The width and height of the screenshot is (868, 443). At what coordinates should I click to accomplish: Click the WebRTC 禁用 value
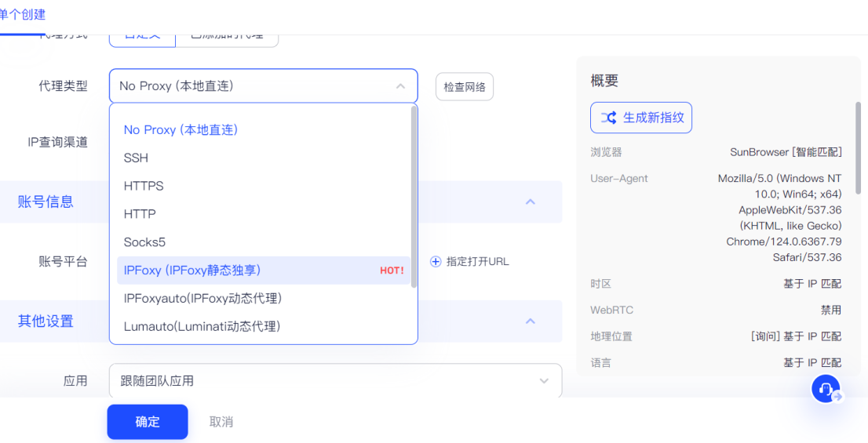(x=831, y=310)
